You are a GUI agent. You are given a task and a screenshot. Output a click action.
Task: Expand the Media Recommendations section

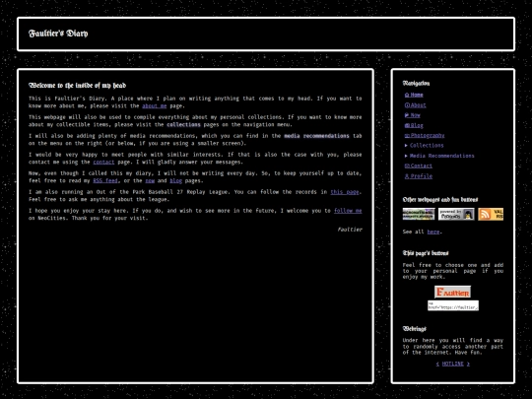click(x=439, y=156)
